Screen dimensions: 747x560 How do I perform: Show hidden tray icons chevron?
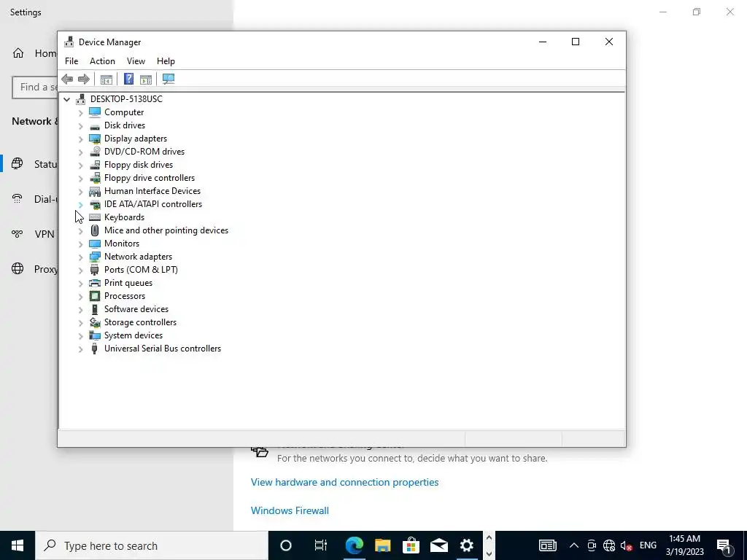coord(574,545)
